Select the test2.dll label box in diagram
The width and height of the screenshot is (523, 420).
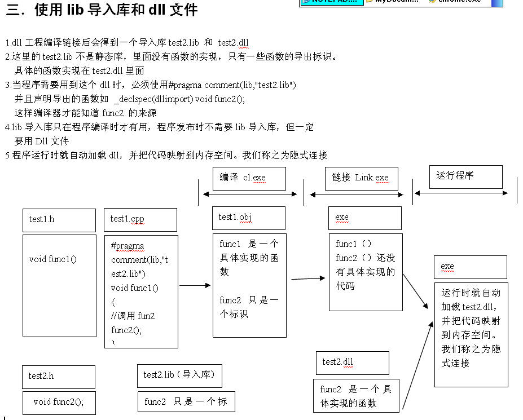(353, 363)
